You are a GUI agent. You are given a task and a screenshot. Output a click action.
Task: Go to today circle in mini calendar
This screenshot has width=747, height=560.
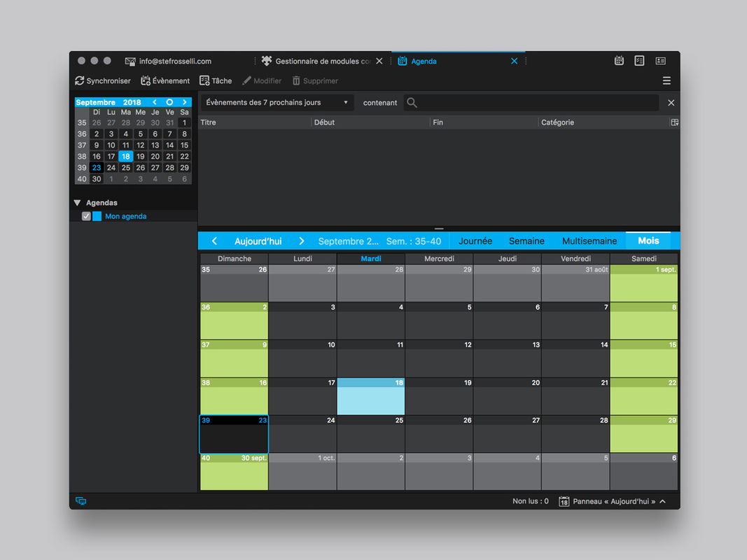(169, 102)
